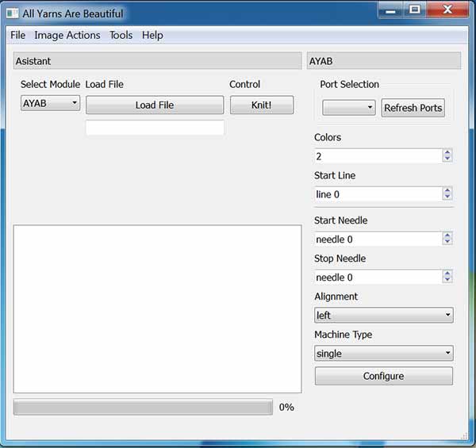Decrease the Colors value with the down arrow
The width and height of the screenshot is (476, 448).
(447, 159)
